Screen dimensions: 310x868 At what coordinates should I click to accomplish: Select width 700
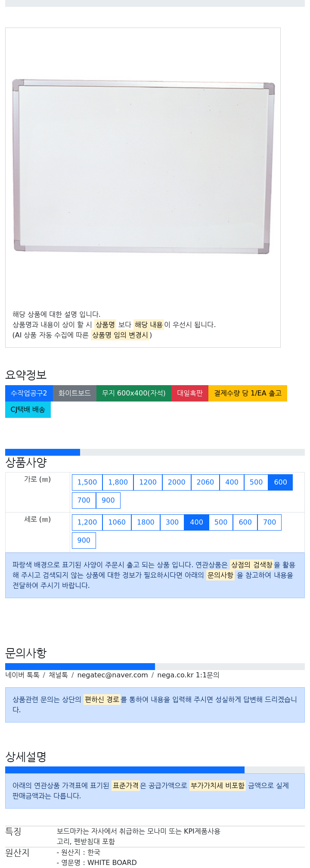84,500
